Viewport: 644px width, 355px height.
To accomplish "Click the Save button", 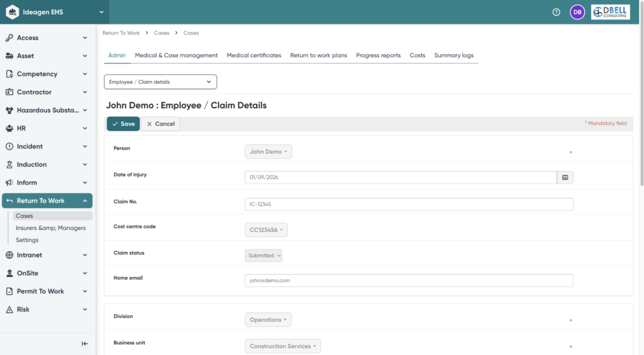I will (123, 124).
